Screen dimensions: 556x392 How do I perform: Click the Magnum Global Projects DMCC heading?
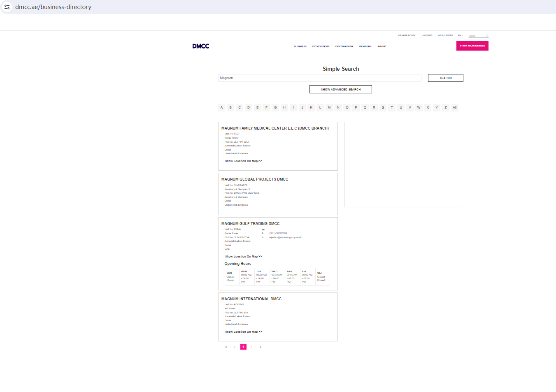pos(255,179)
